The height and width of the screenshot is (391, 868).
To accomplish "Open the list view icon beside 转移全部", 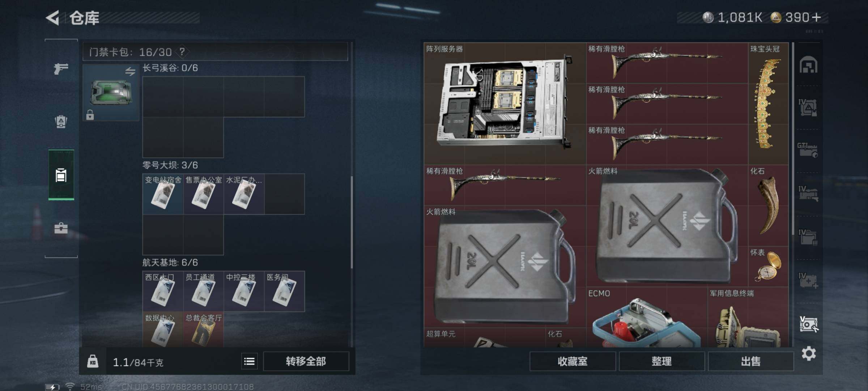I will pyautogui.click(x=249, y=361).
